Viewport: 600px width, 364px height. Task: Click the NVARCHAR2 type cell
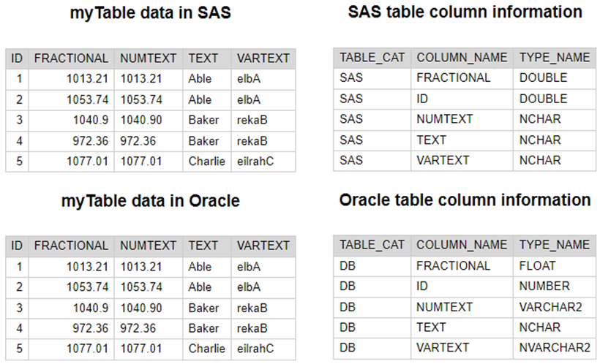(554, 348)
